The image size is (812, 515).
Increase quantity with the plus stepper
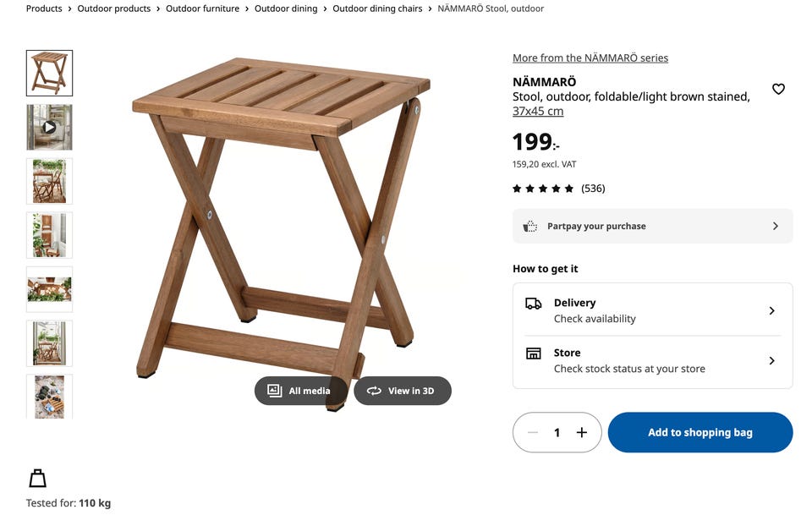coord(581,432)
